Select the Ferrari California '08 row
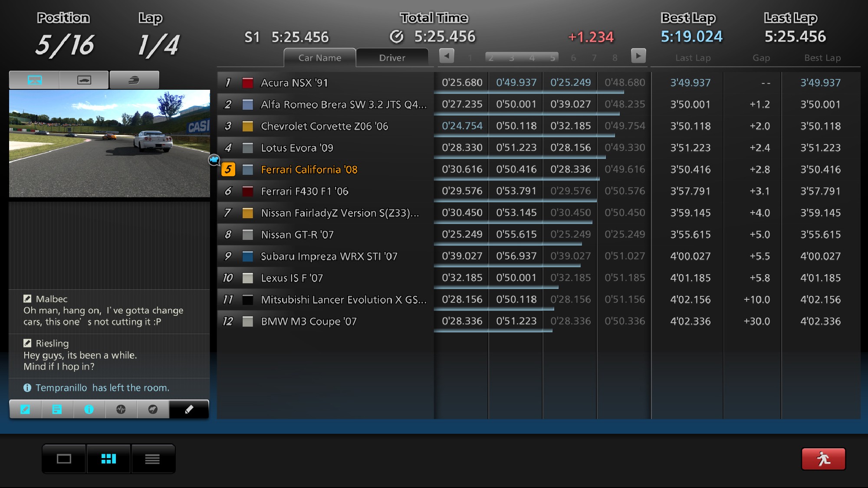 coord(309,170)
